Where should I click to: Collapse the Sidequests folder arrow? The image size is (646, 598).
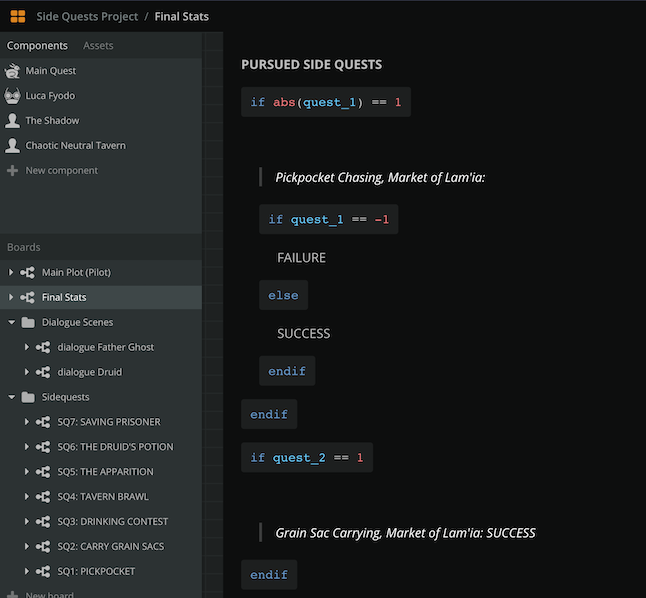(11, 397)
